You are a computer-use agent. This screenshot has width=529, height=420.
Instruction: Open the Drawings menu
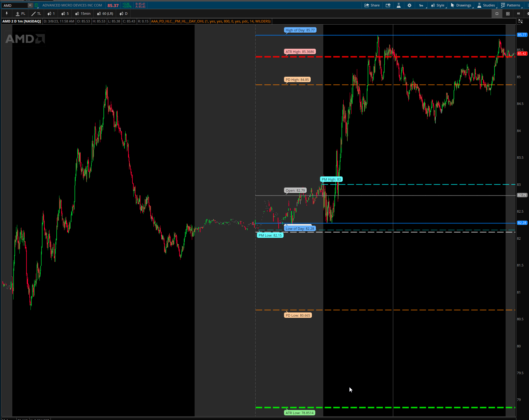coord(461,5)
